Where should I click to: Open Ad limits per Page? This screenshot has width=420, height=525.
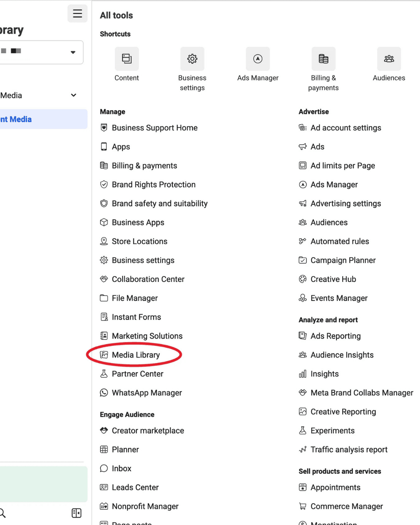(x=343, y=166)
